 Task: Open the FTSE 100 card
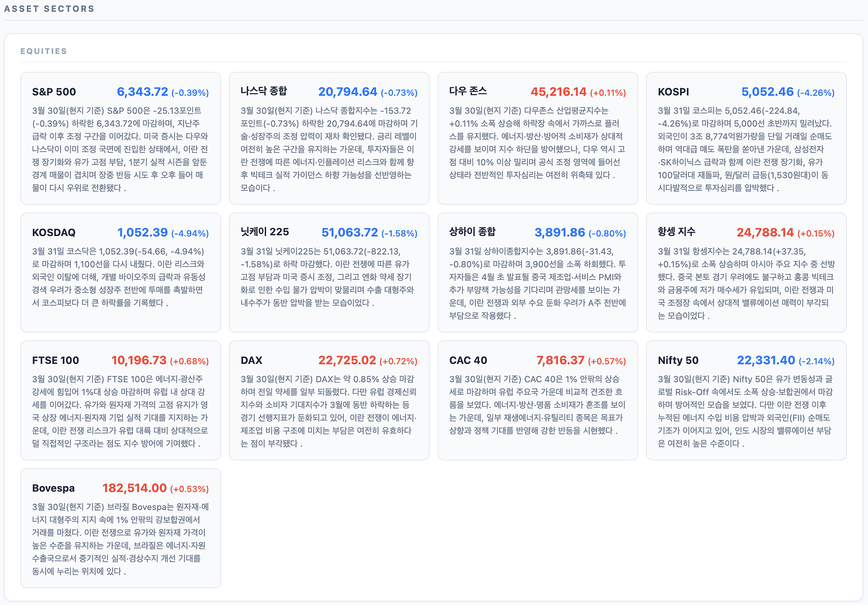[120, 400]
